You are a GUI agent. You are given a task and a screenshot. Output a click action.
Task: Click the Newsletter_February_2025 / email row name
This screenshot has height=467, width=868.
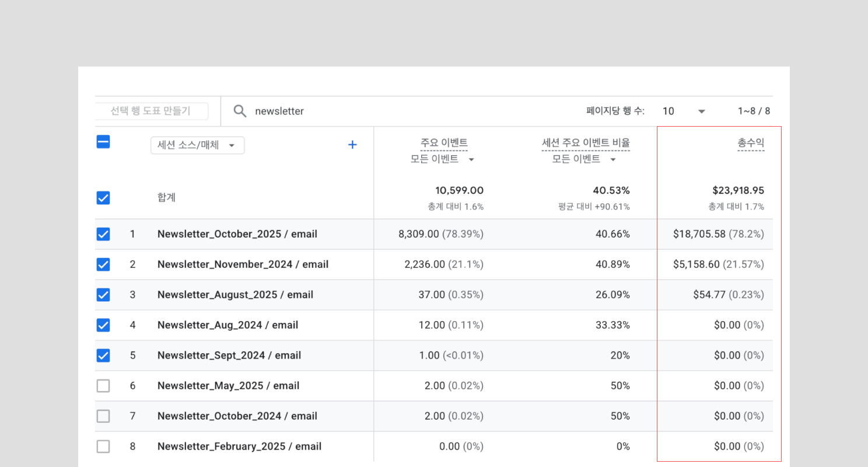pos(239,447)
